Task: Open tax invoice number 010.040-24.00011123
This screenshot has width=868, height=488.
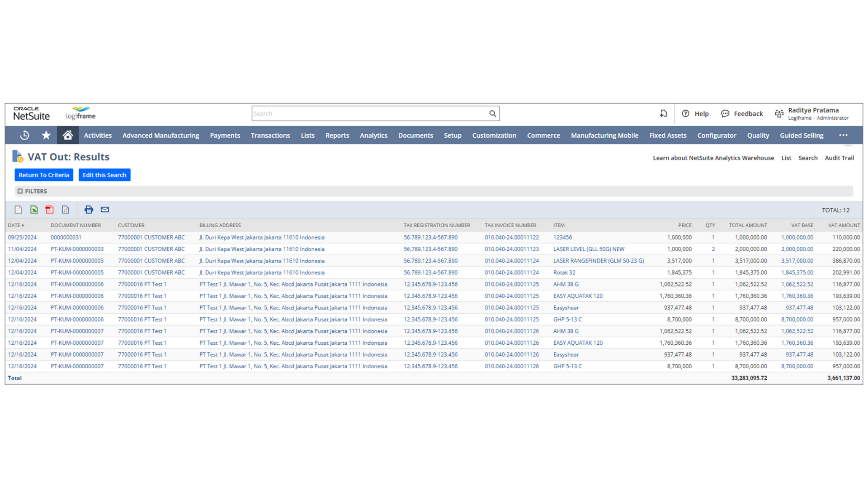Action: click(512, 249)
